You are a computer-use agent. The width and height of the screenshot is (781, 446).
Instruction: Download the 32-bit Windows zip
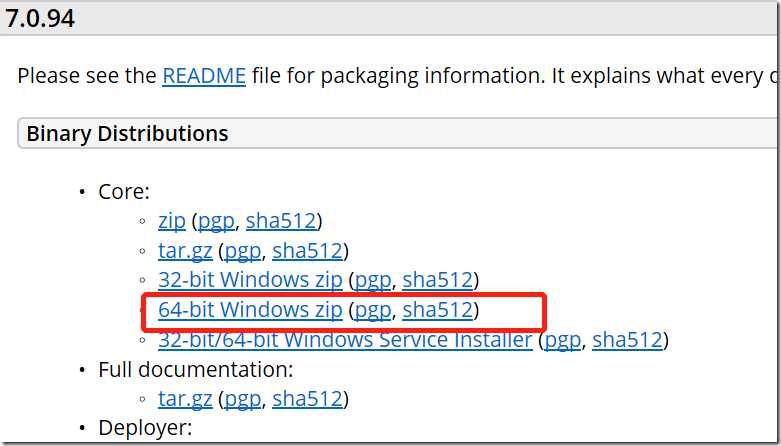pos(250,280)
